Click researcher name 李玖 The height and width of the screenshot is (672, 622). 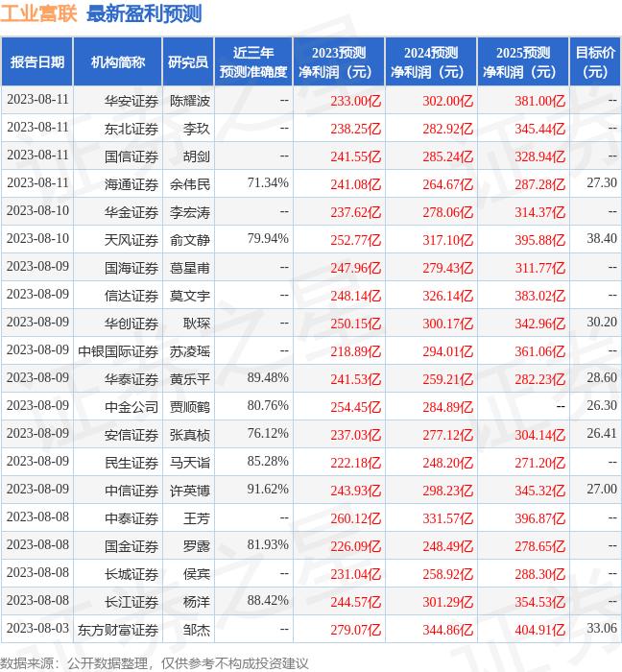(x=197, y=129)
